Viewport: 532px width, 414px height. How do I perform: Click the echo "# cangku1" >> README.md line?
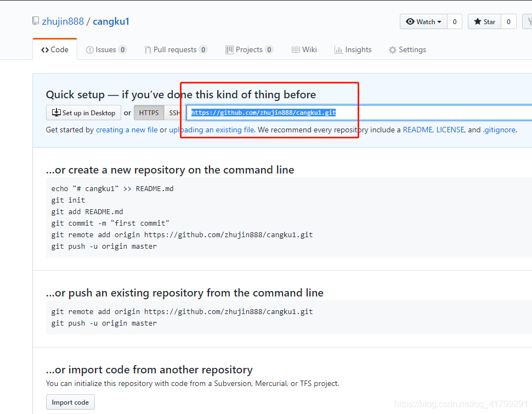click(x=112, y=188)
